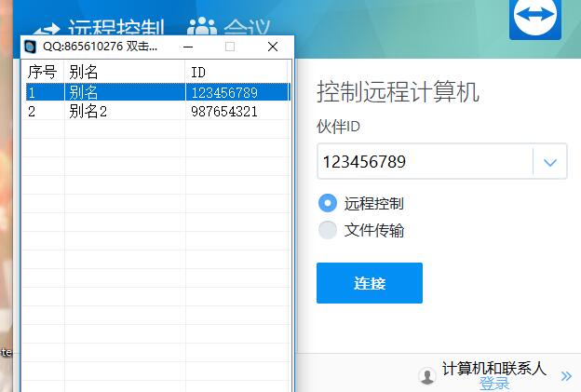Viewport: 581px width, 392px height.
Task: Minimize the QQ:865610276 list window
Action: pos(188,47)
